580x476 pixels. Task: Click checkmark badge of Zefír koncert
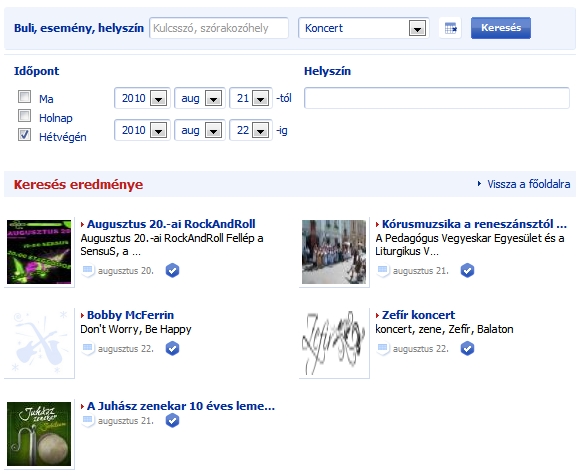pos(467,348)
